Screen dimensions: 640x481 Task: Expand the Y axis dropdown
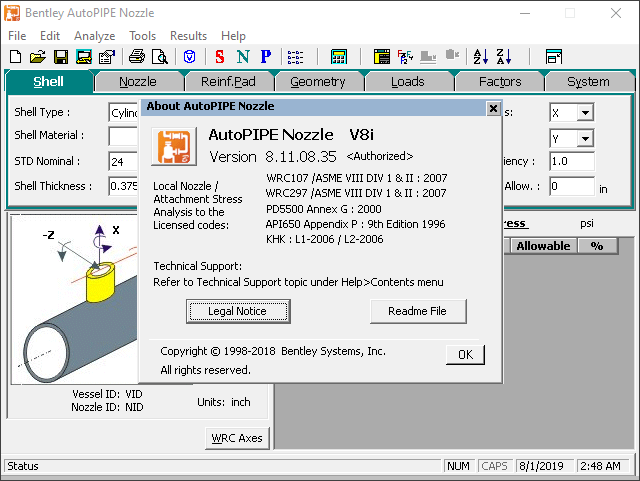pos(585,138)
